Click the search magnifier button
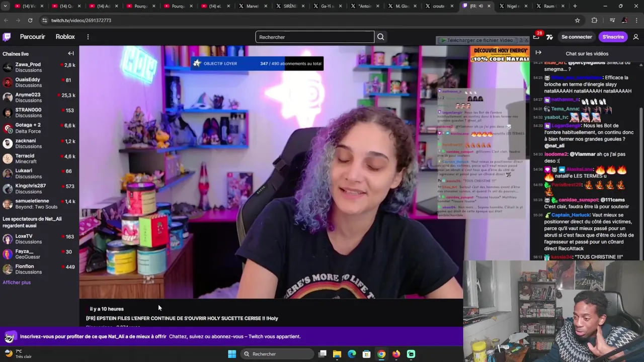Image resolution: width=644 pixels, height=362 pixels. coord(381,37)
